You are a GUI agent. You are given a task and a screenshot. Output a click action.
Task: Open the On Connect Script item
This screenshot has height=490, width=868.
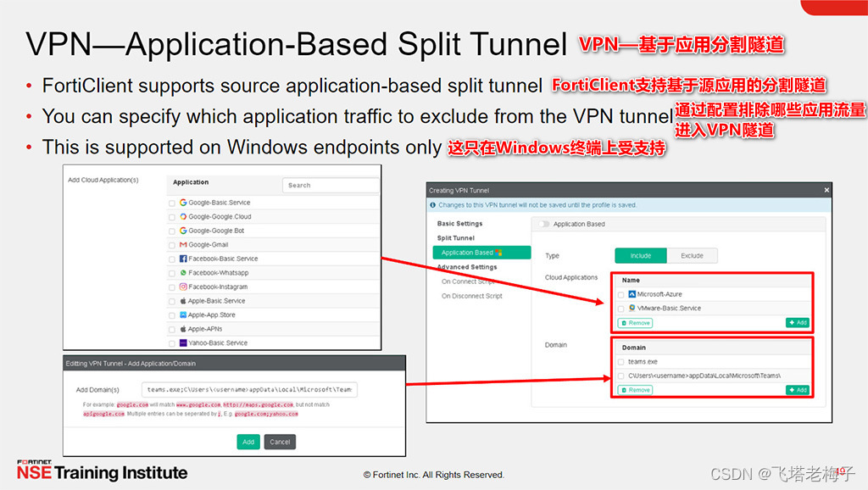click(x=468, y=281)
